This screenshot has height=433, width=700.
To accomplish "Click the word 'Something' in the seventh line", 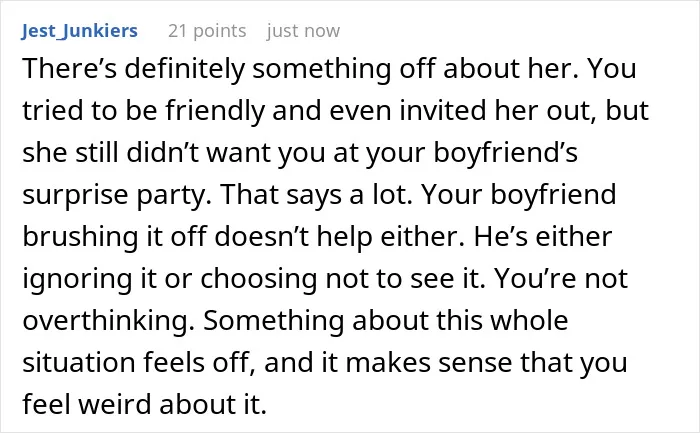I will tap(274, 321).
